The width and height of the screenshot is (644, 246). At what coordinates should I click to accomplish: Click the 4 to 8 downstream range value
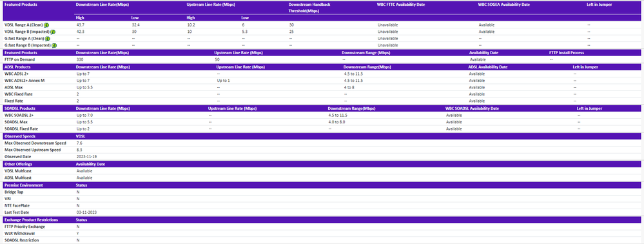point(350,87)
